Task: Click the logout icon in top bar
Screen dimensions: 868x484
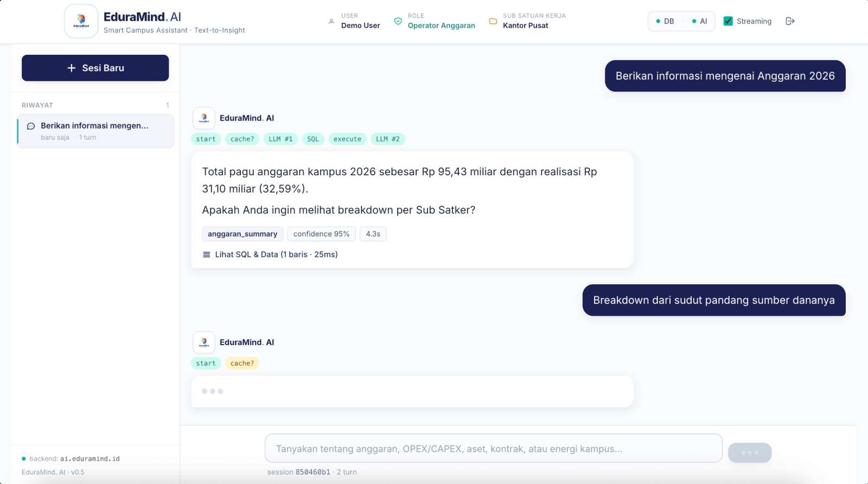Action: click(x=790, y=21)
